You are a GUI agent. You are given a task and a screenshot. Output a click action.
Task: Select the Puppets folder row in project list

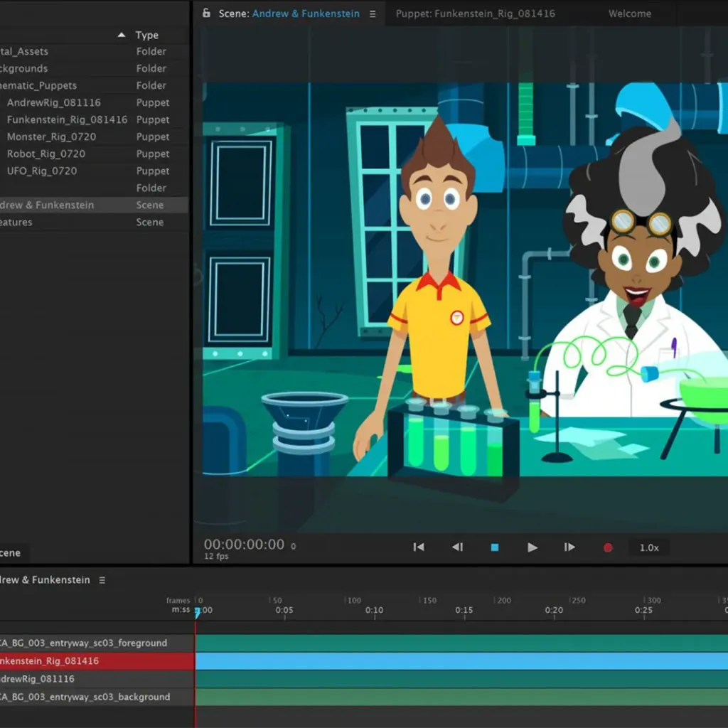pyautogui.click(x=94, y=85)
